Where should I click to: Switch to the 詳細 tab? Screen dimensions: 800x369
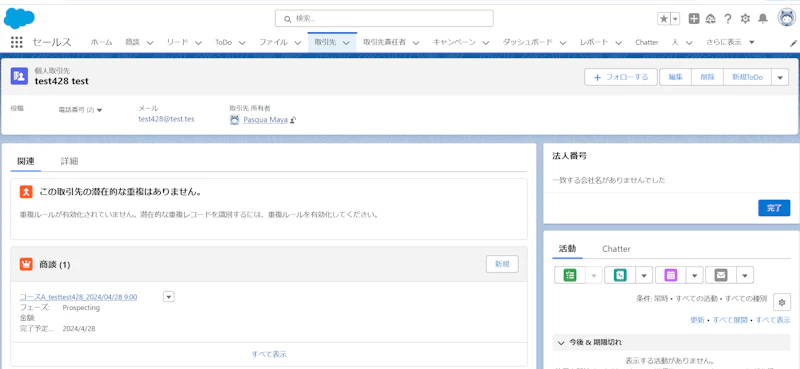click(69, 161)
